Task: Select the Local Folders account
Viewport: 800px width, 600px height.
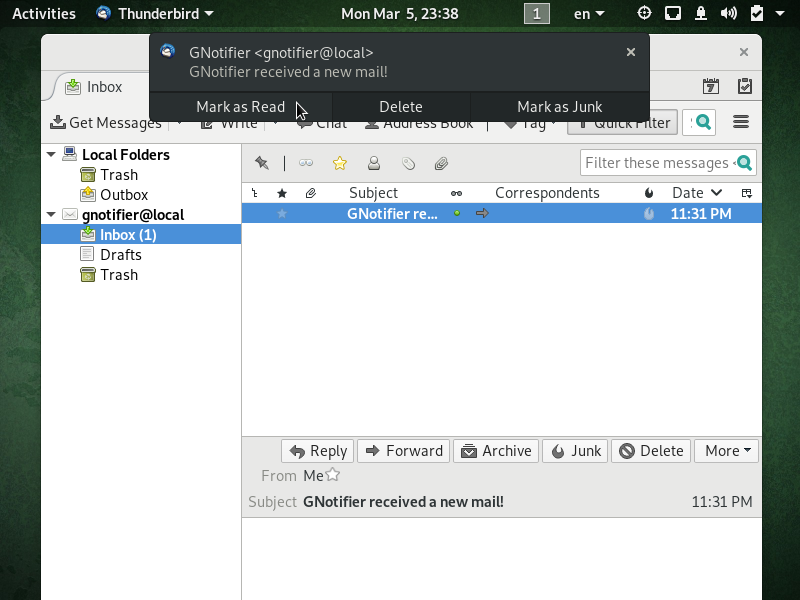Action: click(126, 155)
